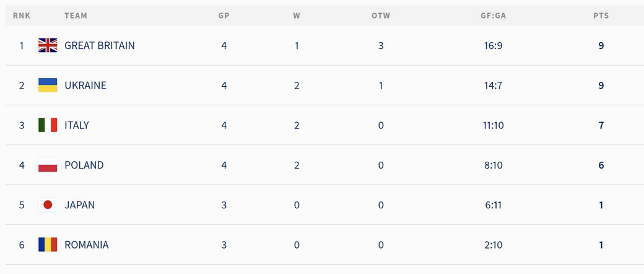Click the RNK column header
Viewport: 644px width, 274px height.
click(x=22, y=15)
